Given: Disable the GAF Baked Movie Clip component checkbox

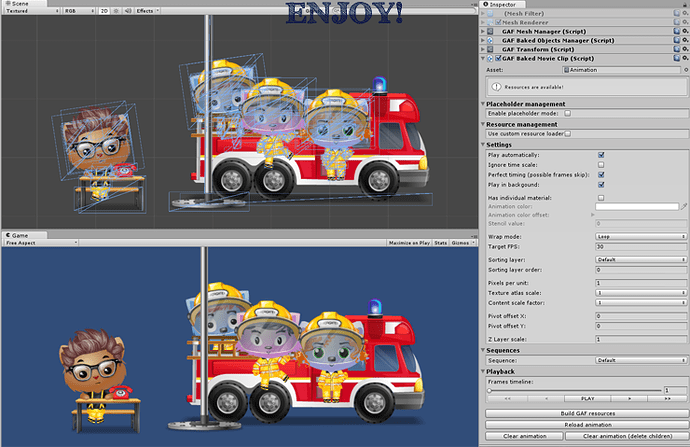Looking at the screenshot, I should pos(498,58).
